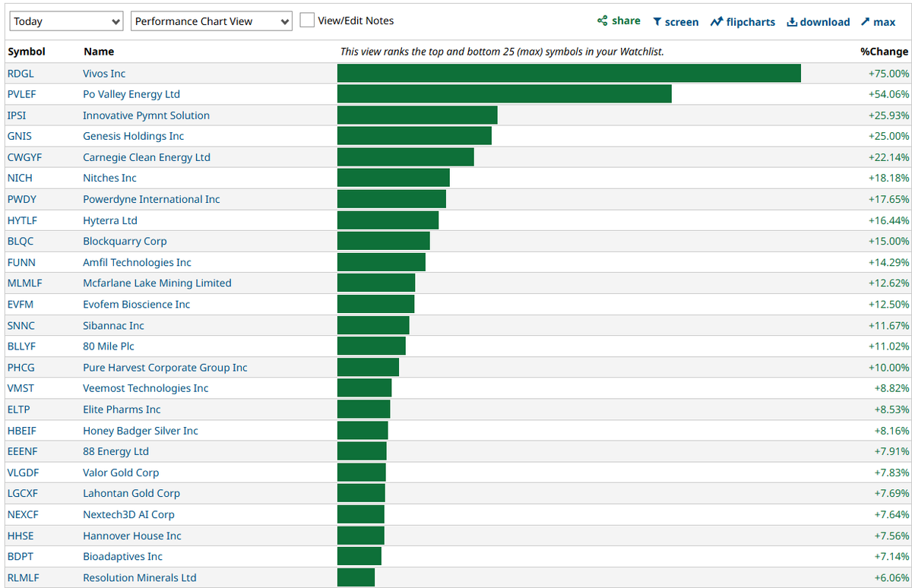Click the CWGYF ticker symbol
912x588 pixels.
[24, 157]
